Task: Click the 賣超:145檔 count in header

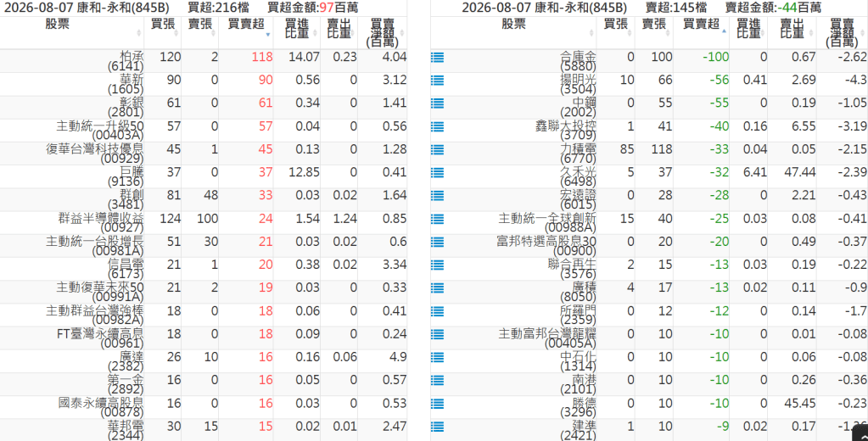Action: pyautogui.click(x=676, y=8)
